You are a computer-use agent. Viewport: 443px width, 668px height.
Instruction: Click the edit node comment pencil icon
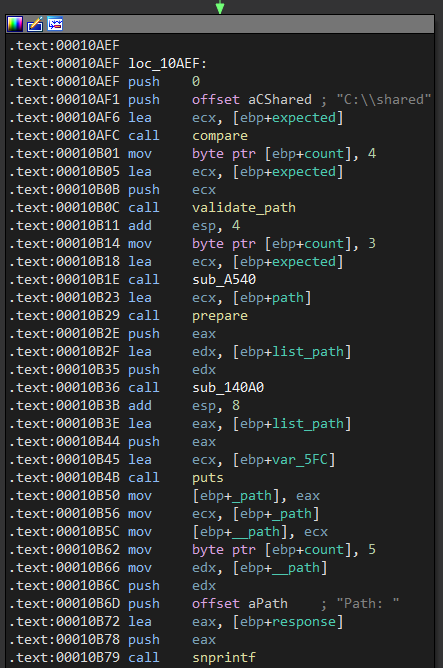tap(35, 24)
